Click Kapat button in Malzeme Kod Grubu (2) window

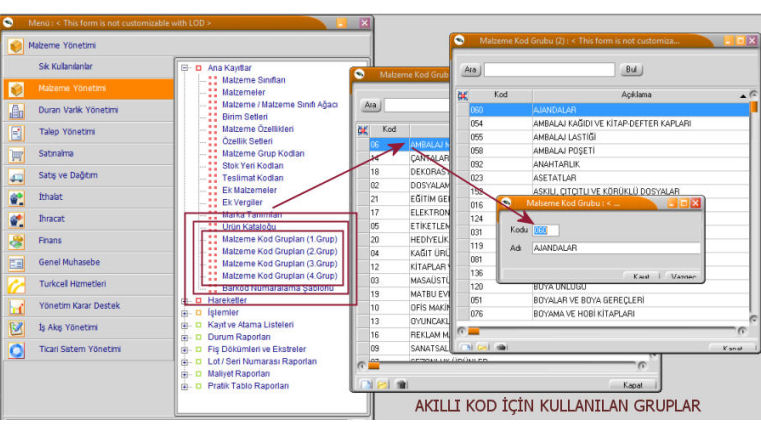click(x=732, y=348)
